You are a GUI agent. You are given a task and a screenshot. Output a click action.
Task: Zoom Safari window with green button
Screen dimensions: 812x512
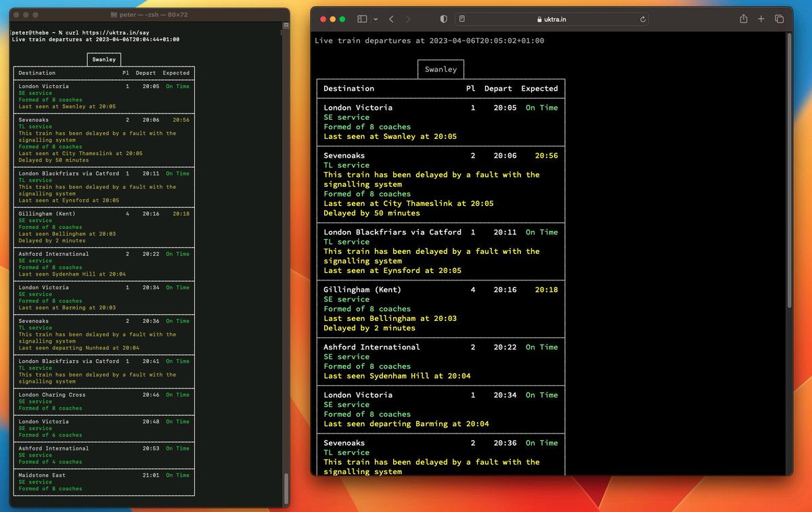pos(342,20)
